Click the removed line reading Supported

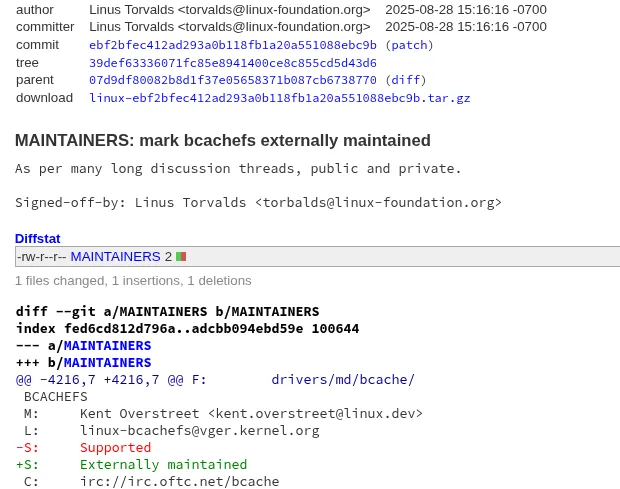point(115,448)
